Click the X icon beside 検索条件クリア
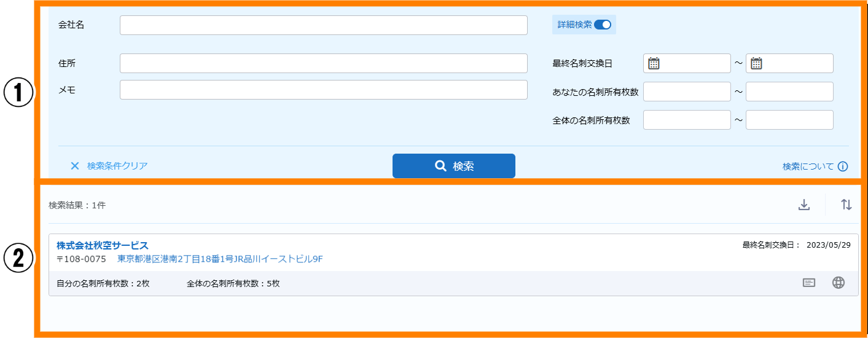The image size is (868, 338). [75, 166]
